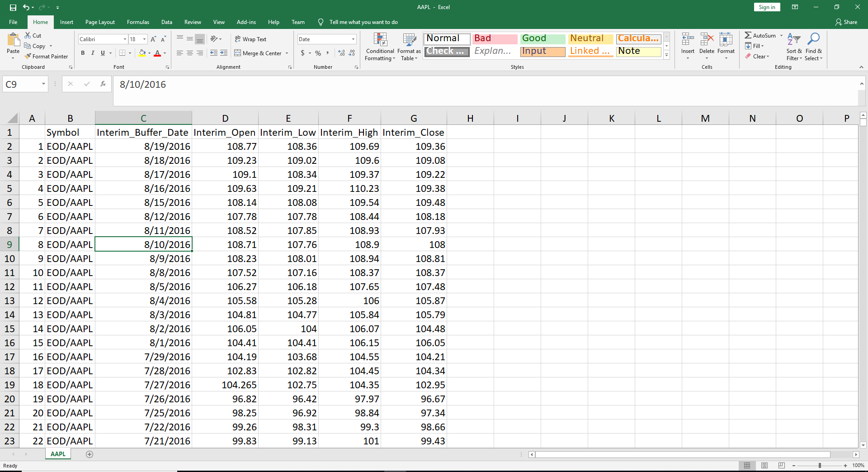Viewport: 868px width, 472px height.
Task: Align cell text left
Action: [x=180, y=53]
